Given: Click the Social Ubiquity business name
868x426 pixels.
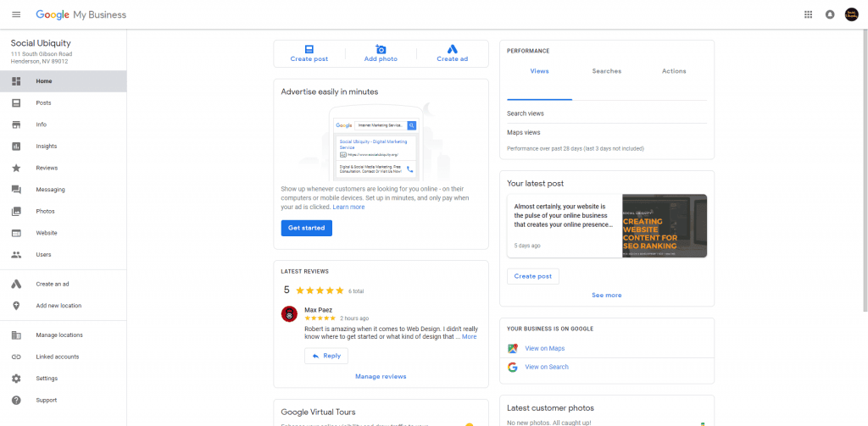Looking at the screenshot, I should click(41, 43).
